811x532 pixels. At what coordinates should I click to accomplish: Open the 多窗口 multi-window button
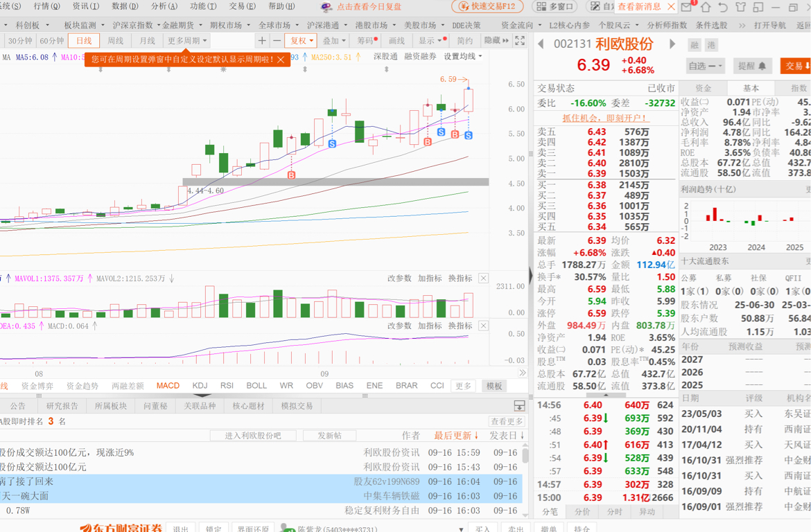[555, 7]
